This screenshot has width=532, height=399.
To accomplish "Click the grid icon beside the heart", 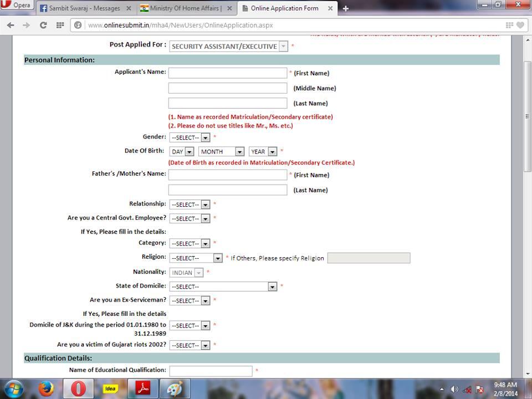I will (x=509, y=25).
